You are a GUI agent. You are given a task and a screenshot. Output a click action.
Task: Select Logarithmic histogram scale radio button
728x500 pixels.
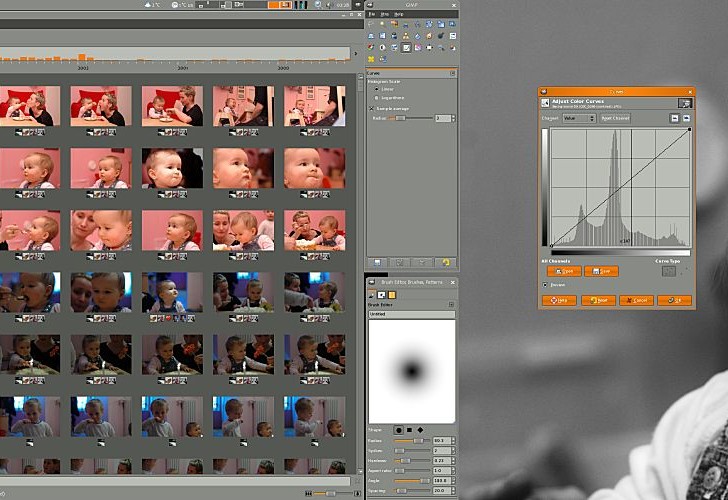(377, 98)
